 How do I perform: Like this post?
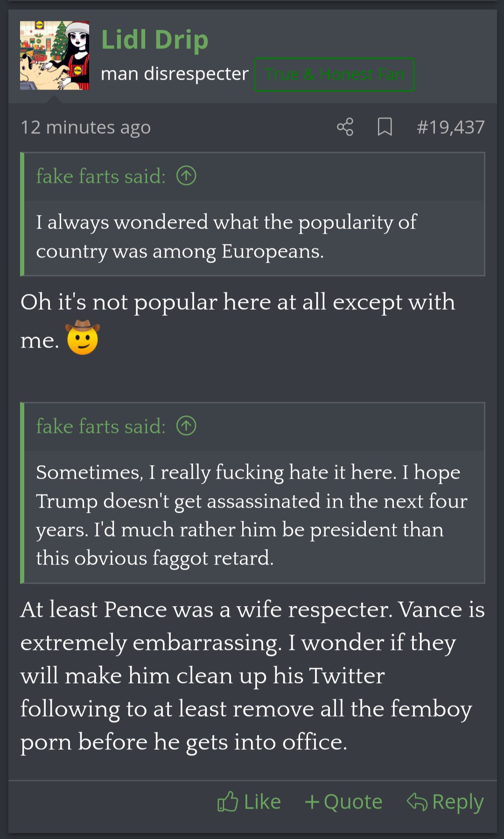click(249, 802)
